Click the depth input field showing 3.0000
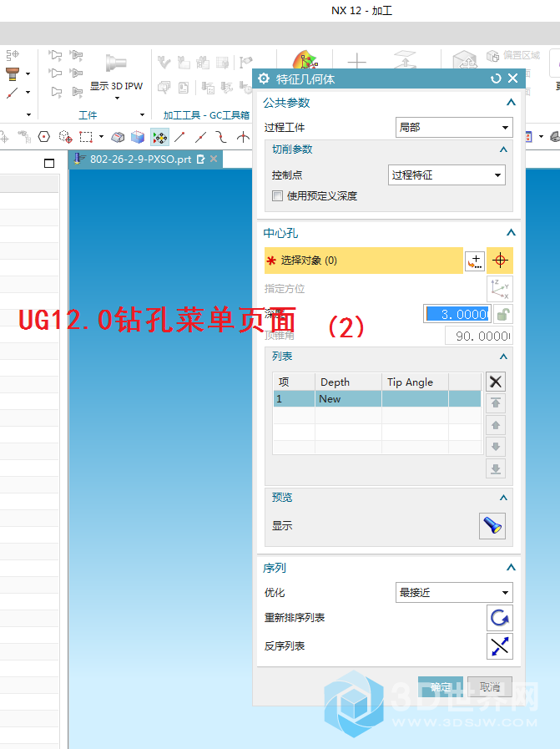The width and height of the screenshot is (560, 749). [457, 314]
